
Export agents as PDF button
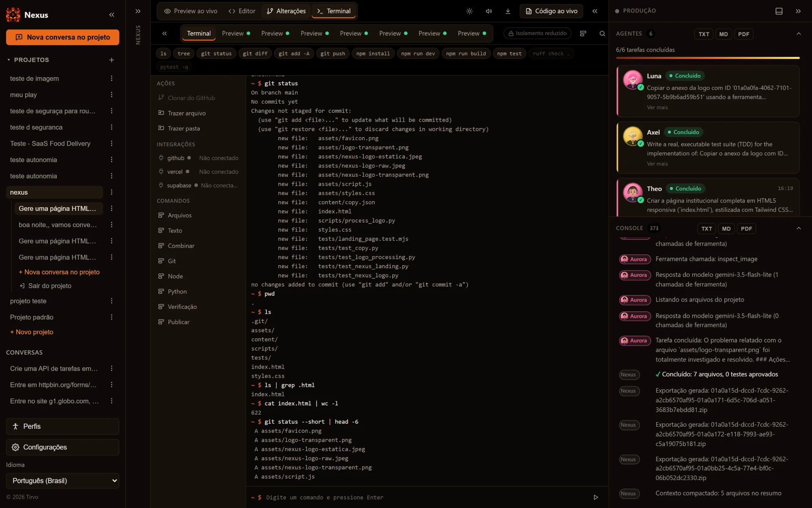(743, 34)
